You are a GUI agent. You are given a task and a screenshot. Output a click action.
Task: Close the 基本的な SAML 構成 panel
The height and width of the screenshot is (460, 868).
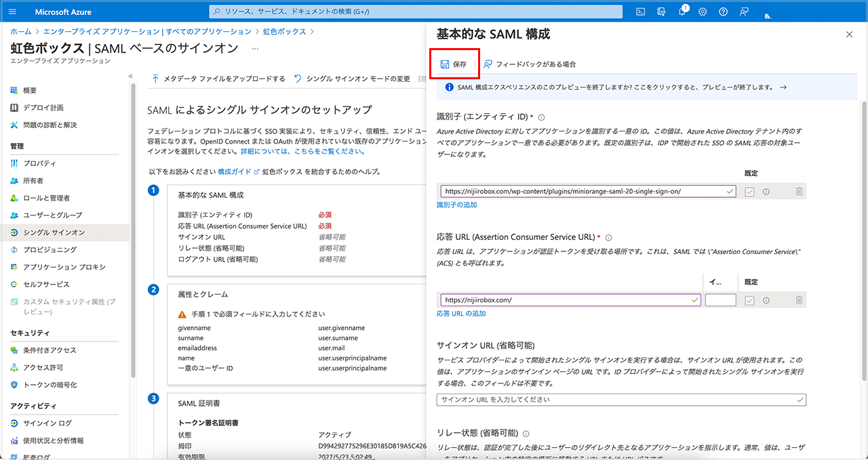(849, 34)
